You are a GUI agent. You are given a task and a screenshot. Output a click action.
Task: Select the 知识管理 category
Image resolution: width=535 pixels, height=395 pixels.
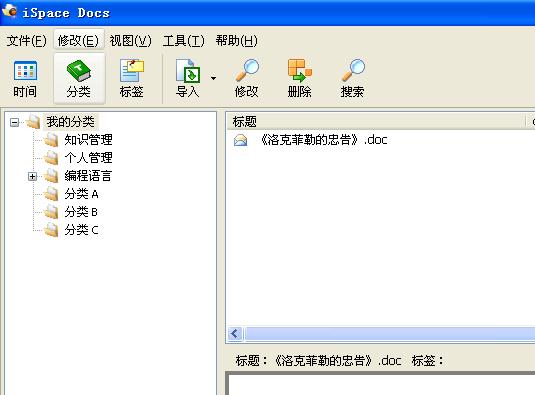coord(88,140)
